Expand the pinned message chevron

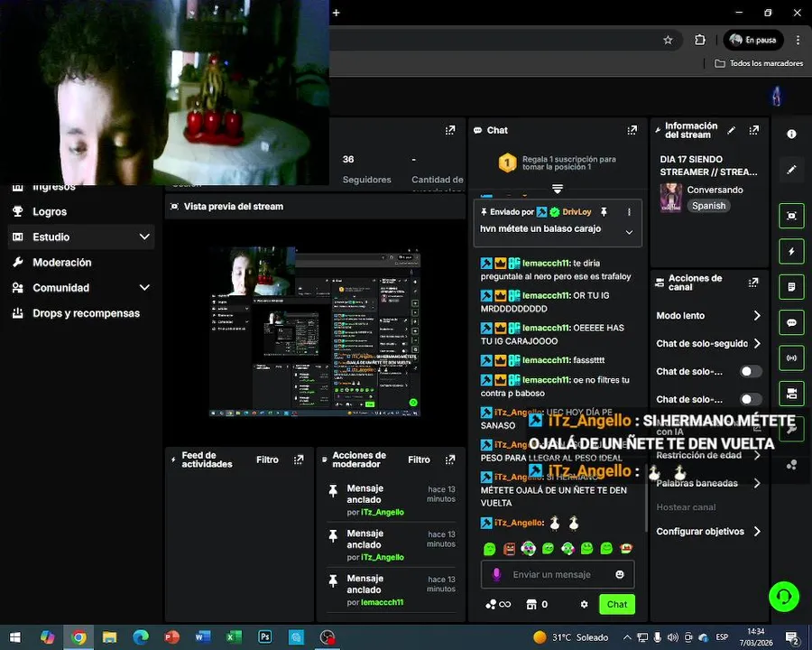point(629,232)
